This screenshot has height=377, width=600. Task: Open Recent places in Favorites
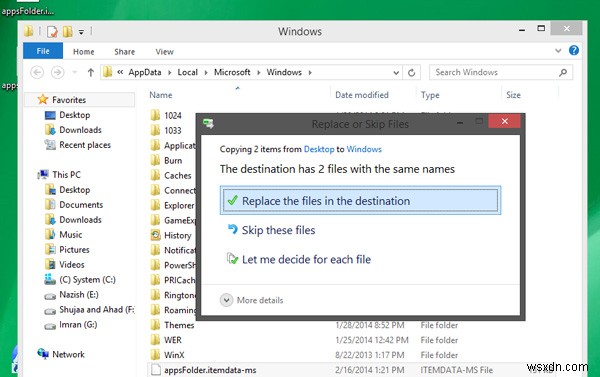(85, 145)
